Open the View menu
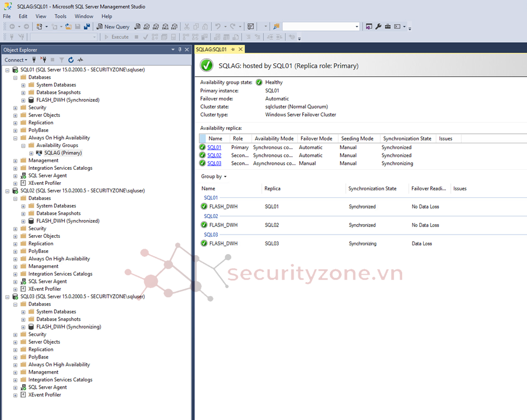 (41, 16)
